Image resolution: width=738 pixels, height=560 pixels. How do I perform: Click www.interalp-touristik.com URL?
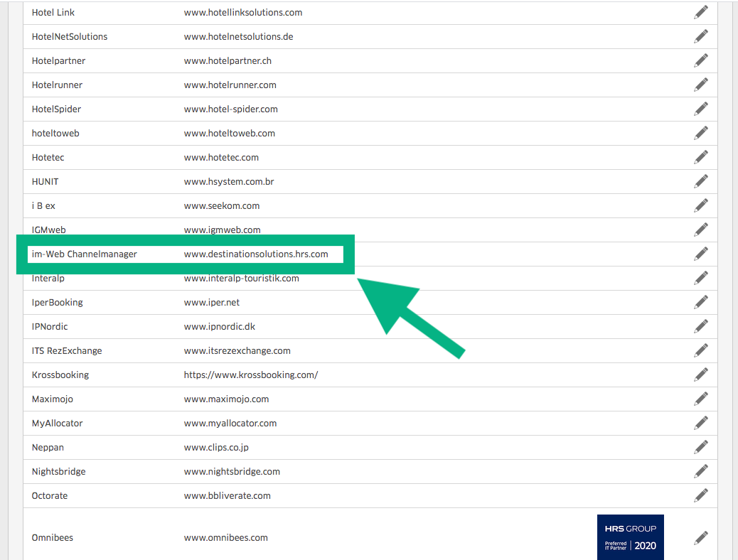point(242,279)
